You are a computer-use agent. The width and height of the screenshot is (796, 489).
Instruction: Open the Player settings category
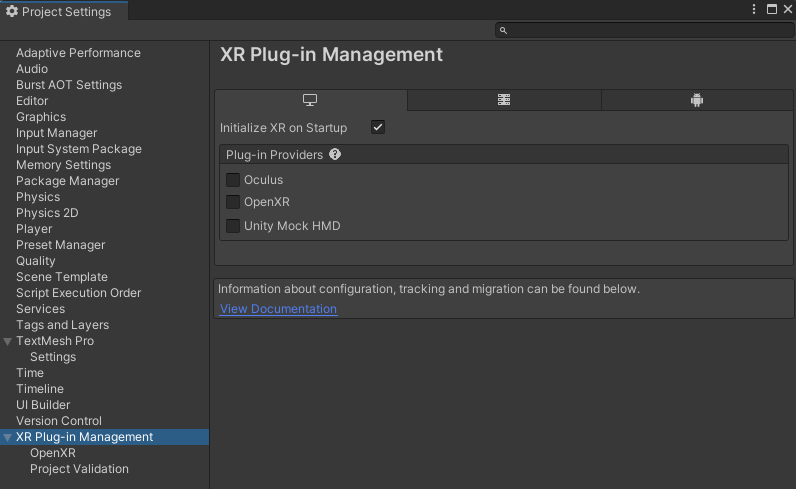pos(34,229)
